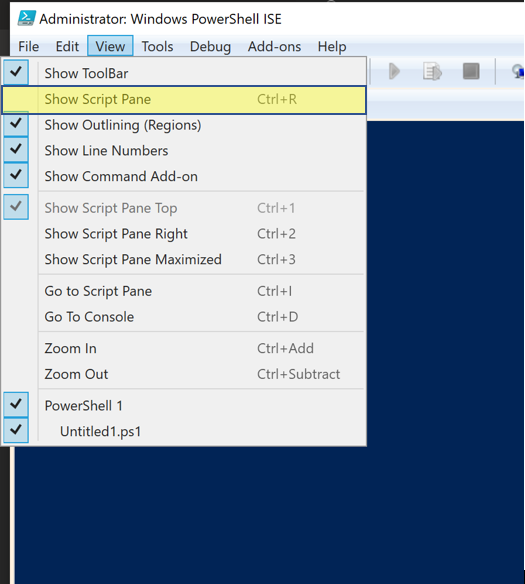Uncheck Show Outlining (Regions)
The width and height of the screenshot is (525, 584).
184,125
